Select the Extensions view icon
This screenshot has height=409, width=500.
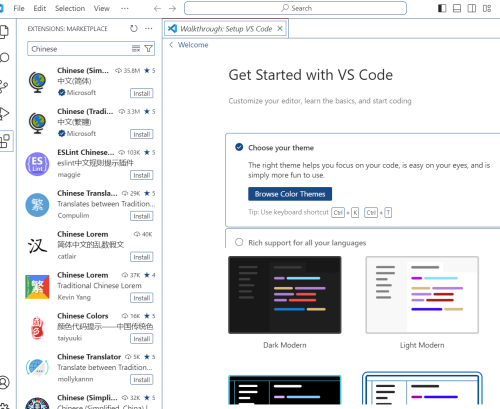point(5,141)
